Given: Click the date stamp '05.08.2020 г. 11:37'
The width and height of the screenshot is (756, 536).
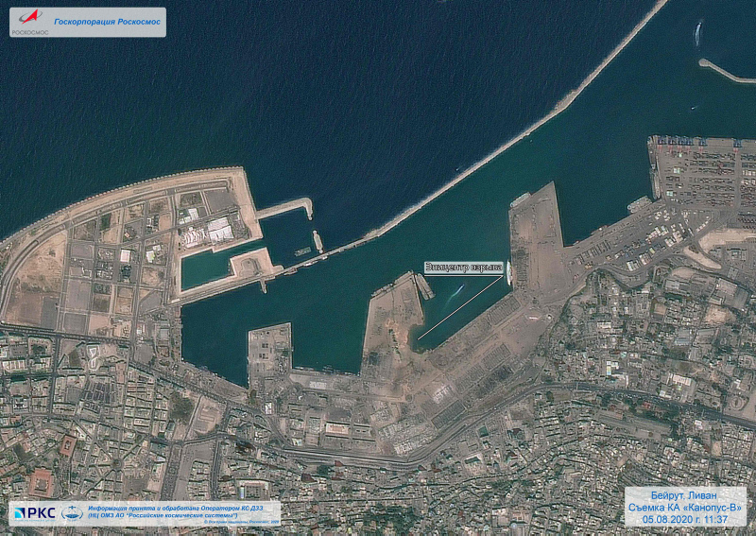Looking at the screenshot, I should click(x=685, y=520).
